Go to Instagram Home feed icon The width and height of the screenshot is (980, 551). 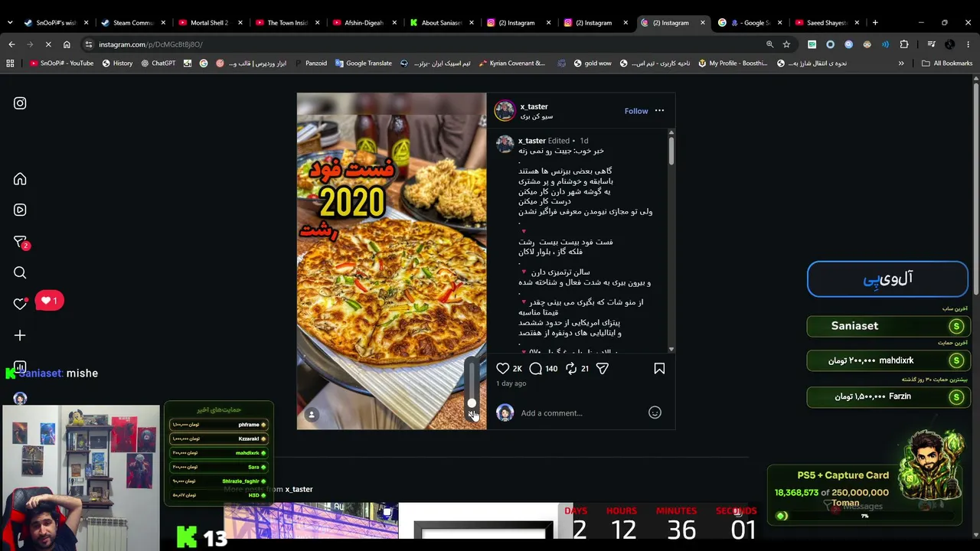pos(20,179)
